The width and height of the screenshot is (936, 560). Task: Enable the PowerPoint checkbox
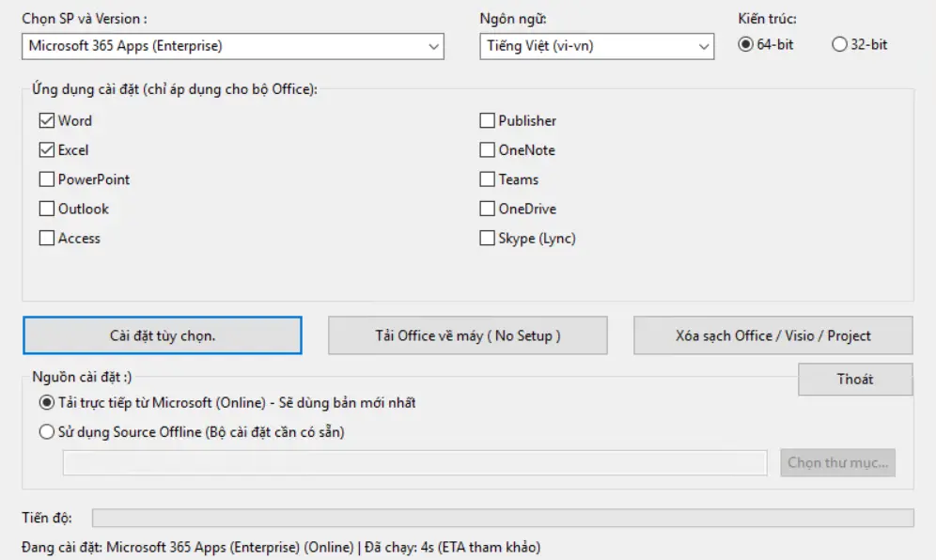point(47,179)
